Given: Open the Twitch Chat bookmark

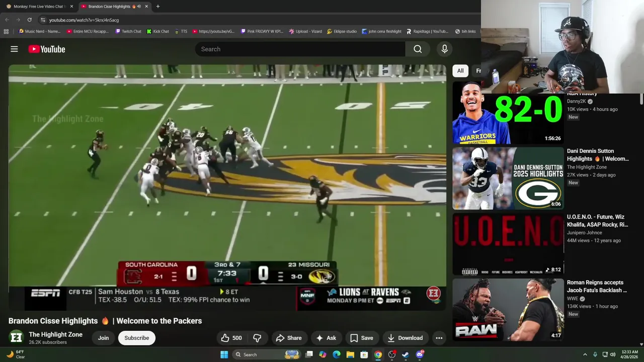Looking at the screenshot, I should [128, 31].
